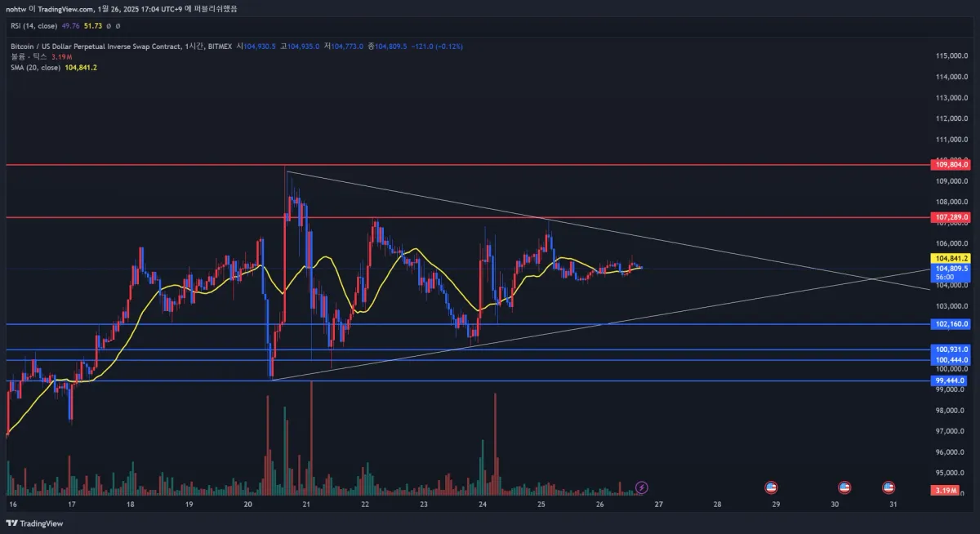
Task: Click date 17 on the time axis
Action: pos(72,505)
